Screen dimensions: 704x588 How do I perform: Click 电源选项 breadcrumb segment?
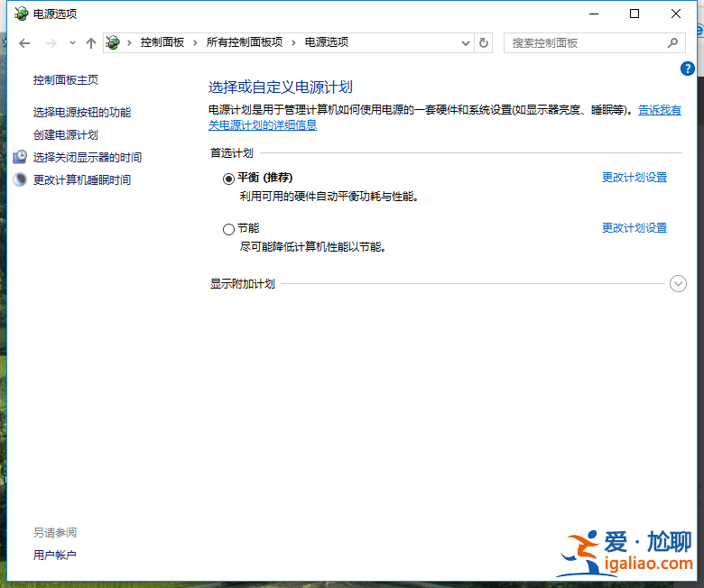327,42
